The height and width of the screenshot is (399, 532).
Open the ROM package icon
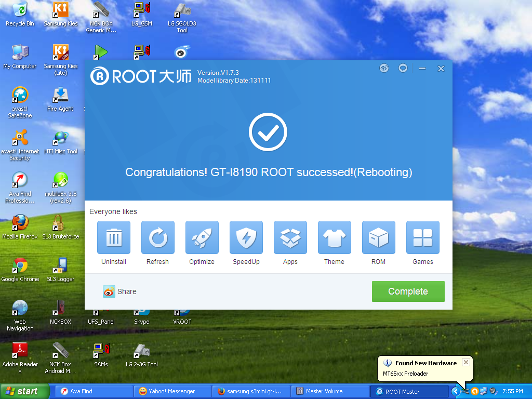pos(378,238)
